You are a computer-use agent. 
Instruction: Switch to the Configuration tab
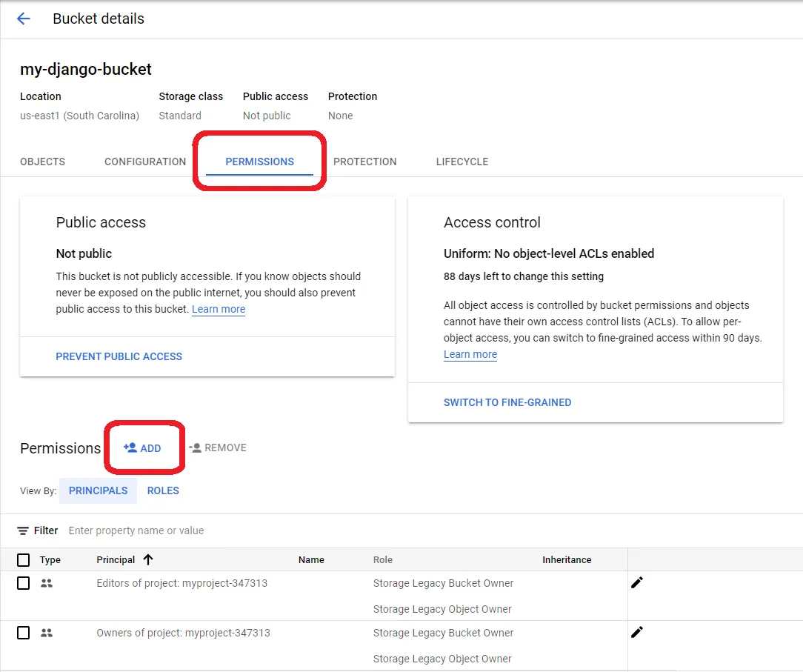145,162
